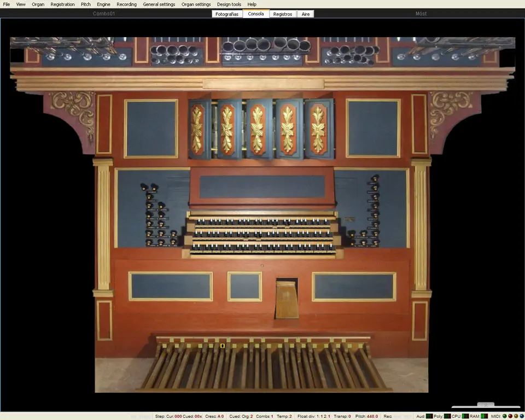Click the Transp value in status bar
Screen dimensions: 525x420
coord(341,416)
